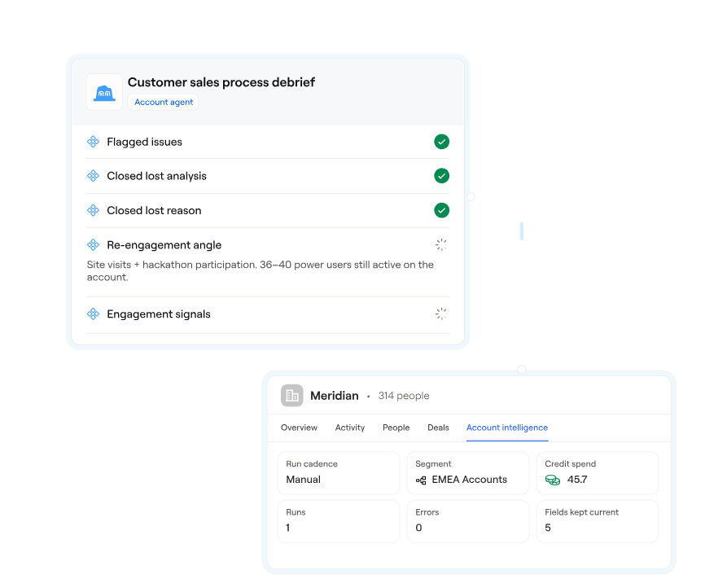This screenshot has height=588, width=705.
Task: Click the green checkmark for Flagged issues
Action: coord(441,142)
